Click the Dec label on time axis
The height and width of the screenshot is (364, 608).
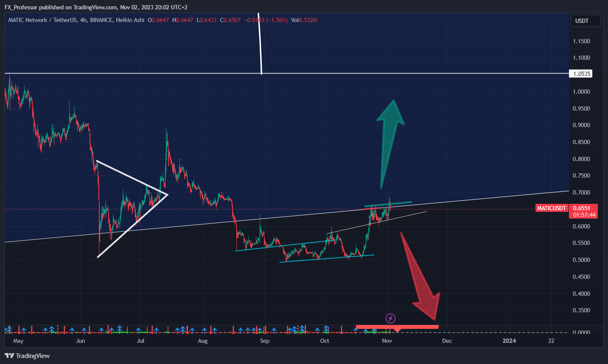pos(447,341)
